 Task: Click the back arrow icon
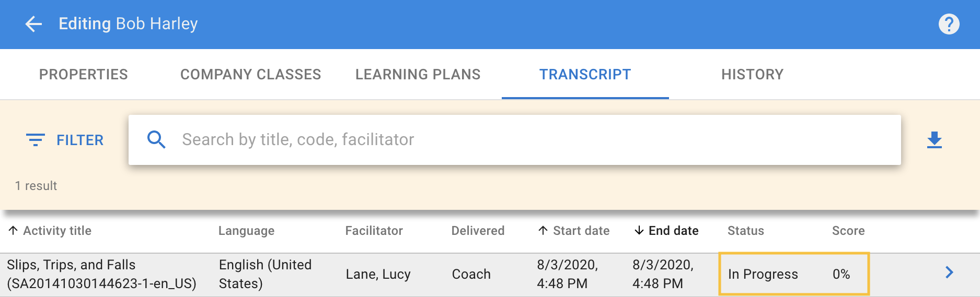pos(33,24)
